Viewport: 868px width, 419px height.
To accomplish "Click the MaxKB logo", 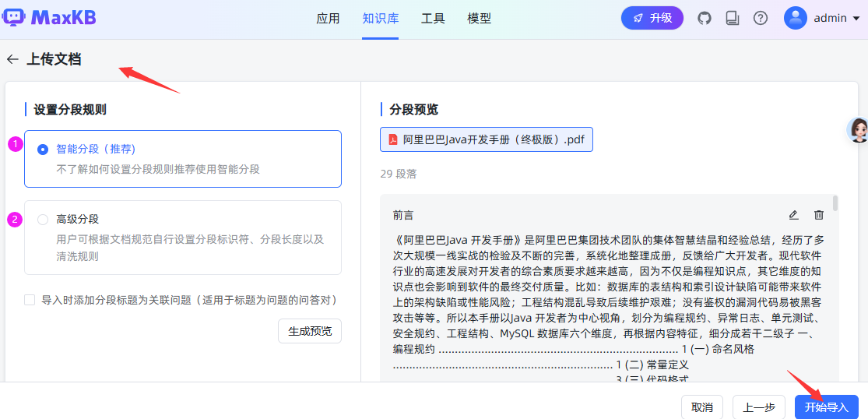I will [49, 18].
